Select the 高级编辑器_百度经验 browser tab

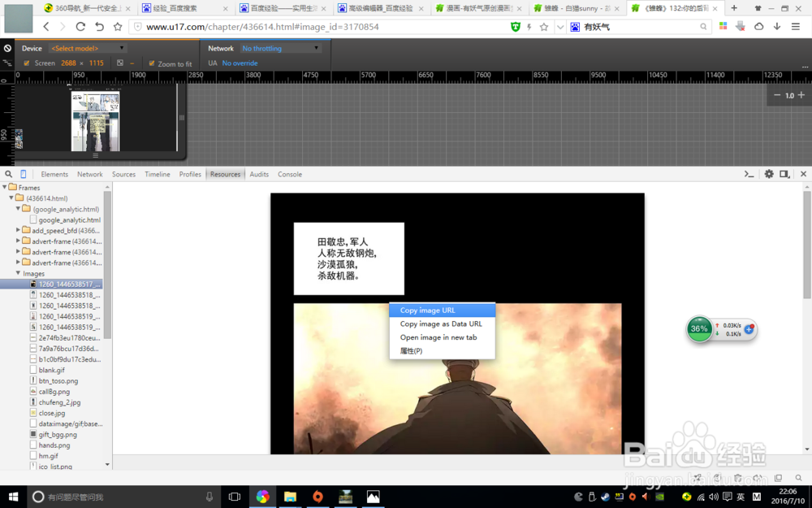(381, 8)
